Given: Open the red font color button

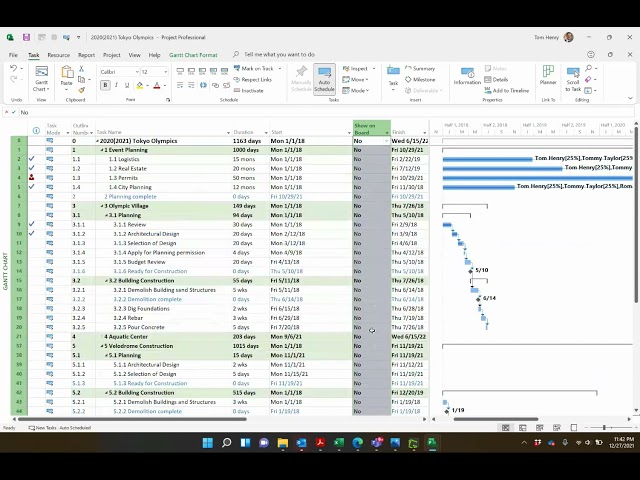Looking at the screenshot, I should click(x=157, y=85).
